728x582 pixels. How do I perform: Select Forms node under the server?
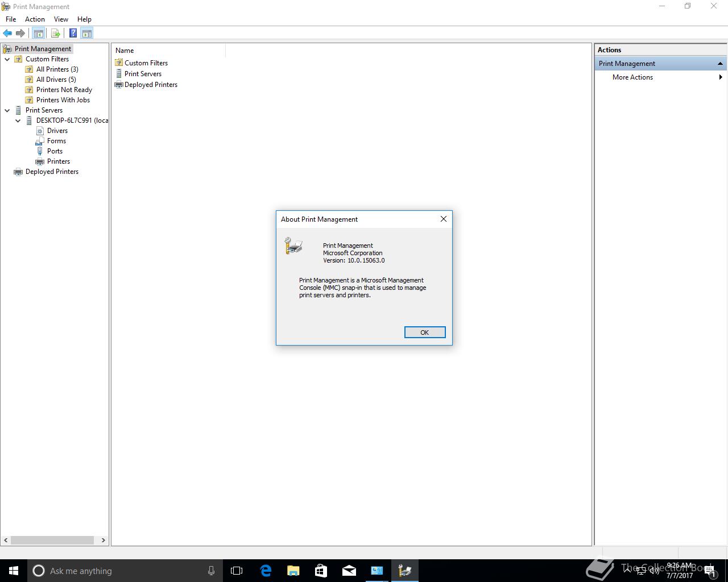coord(56,141)
